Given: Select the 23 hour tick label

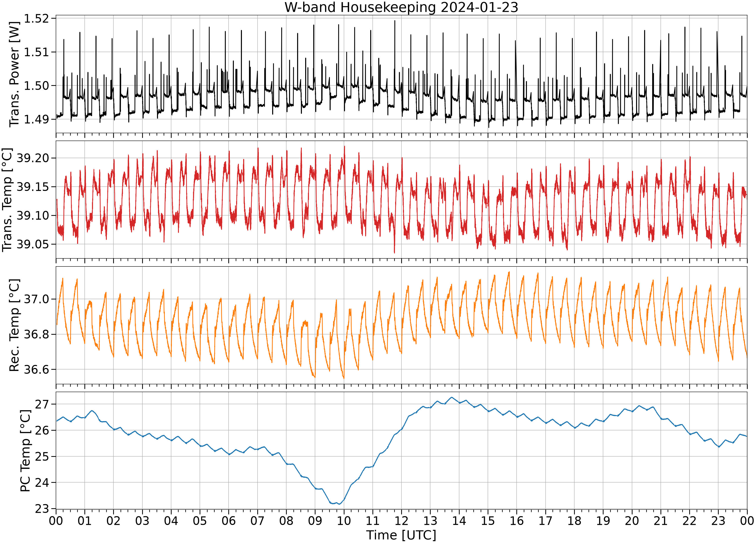Looking at the screenshot, I should coord(718,521).
